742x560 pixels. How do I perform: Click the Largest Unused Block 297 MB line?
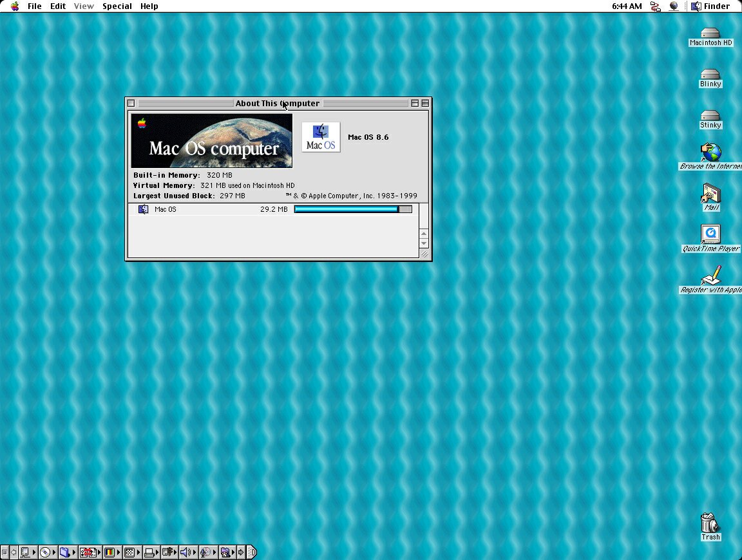(x=189, y=196)
